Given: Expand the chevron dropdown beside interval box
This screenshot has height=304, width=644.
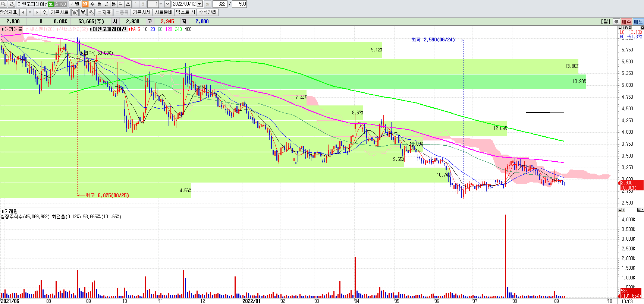Looking at the screenshot, I should click(x=167, y=4).
